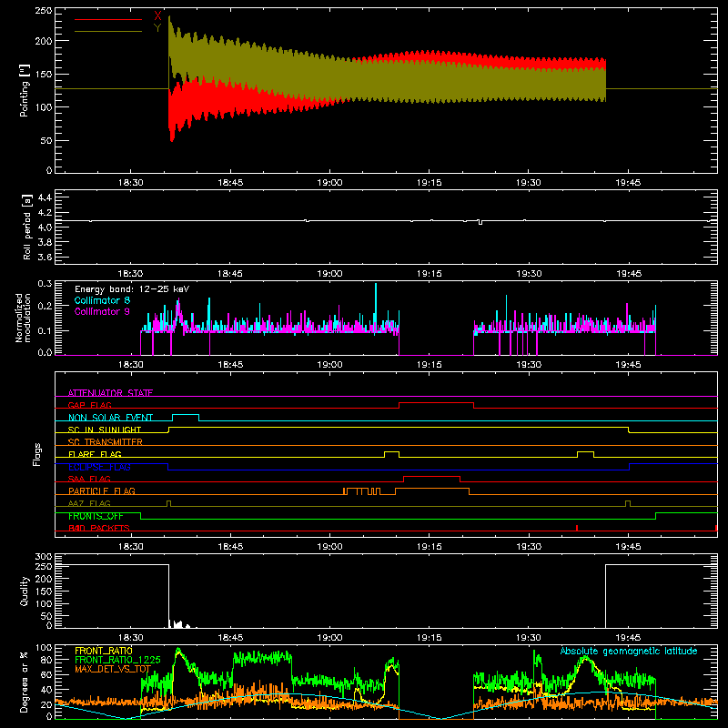The width and height of the screenshot is (728, 728).
Task: Click the ECLIPSE_FLAG label
Action: point(99,467)
